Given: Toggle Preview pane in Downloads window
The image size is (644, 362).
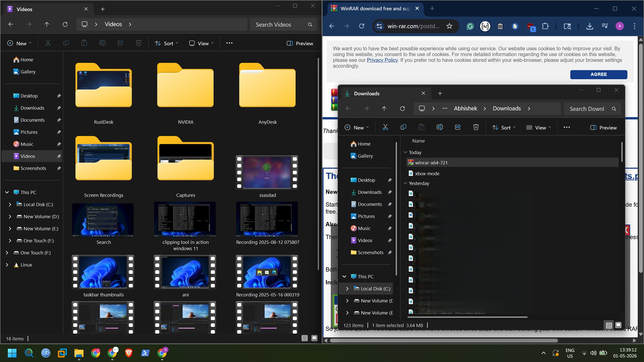Looking at the screenshot, I should coord(603,128).
